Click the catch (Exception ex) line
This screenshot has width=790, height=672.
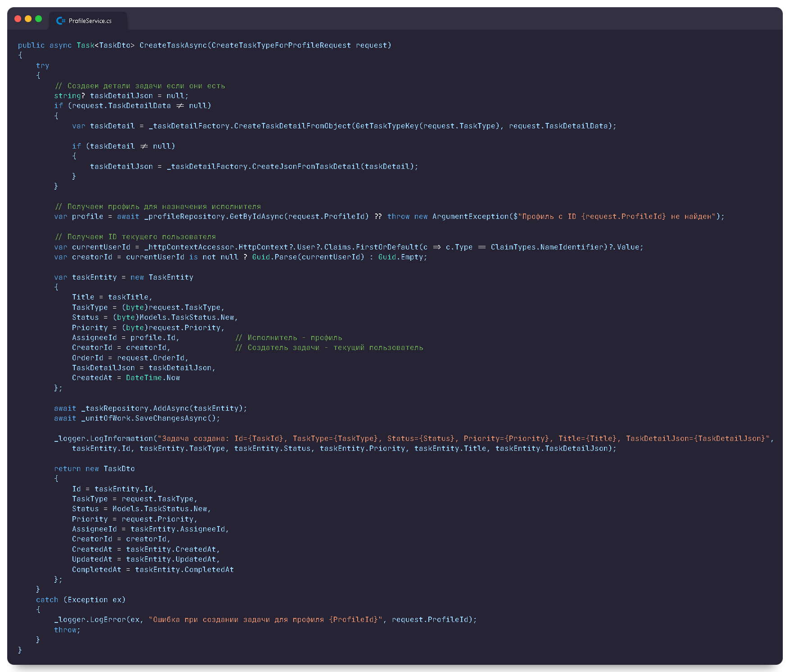point(81,599)
